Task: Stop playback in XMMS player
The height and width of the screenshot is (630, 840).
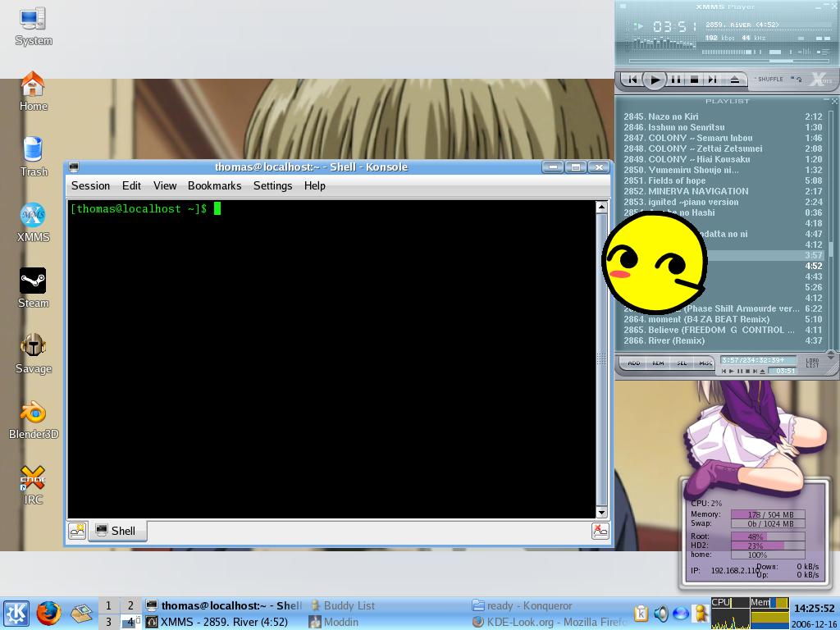Action: 694,80
